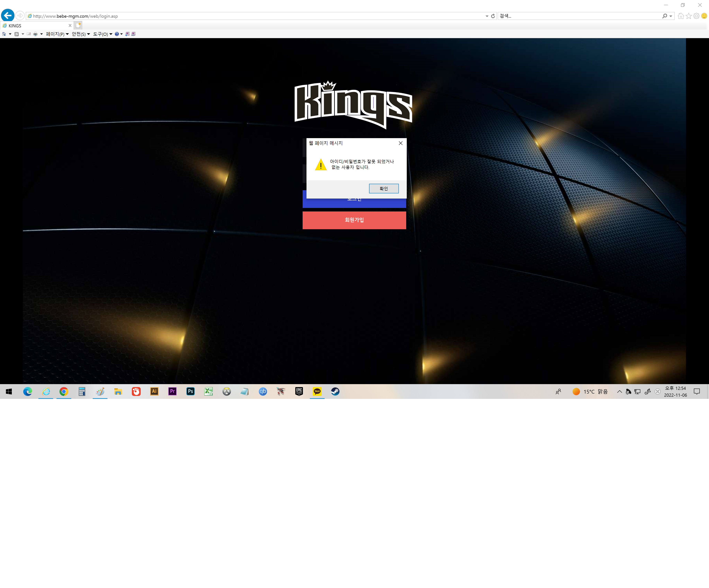Click the magnifier search icon in search box

(x=665, y=16)
